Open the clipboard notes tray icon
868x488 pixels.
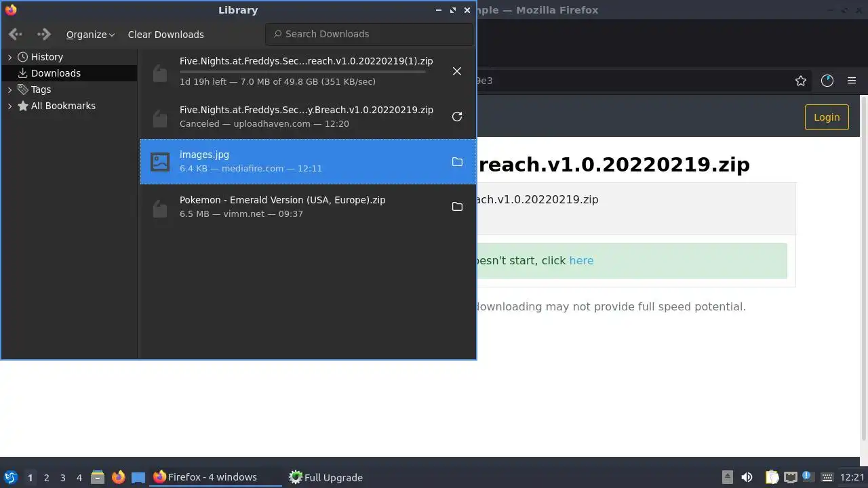[x=772, y=477]
